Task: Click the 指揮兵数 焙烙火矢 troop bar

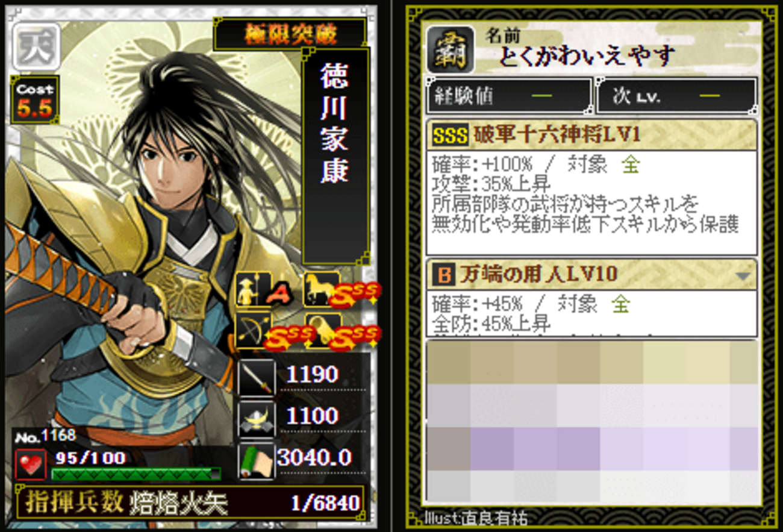Action: [x=190, y=502]
